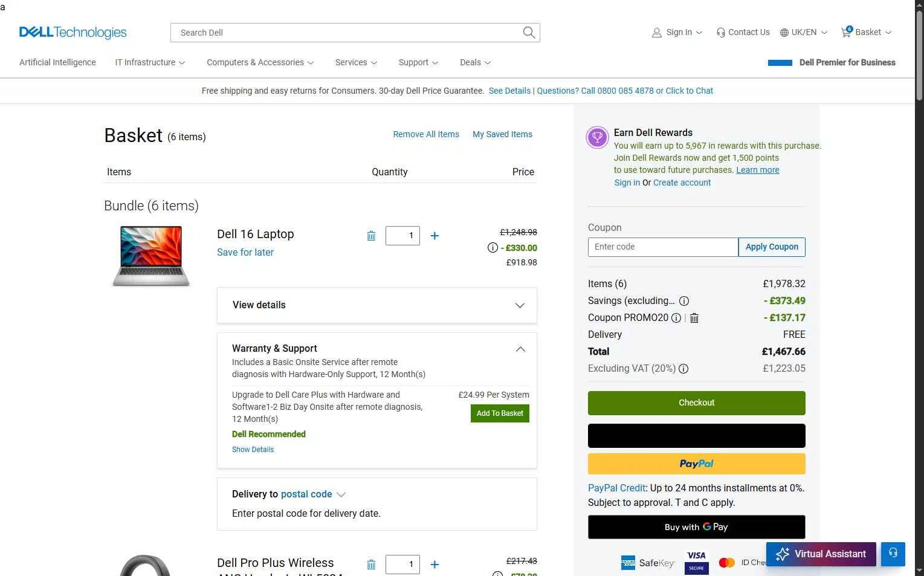
Task: Click Dell 16 Laptop quantity field
Action: click(x=402, y=236)
